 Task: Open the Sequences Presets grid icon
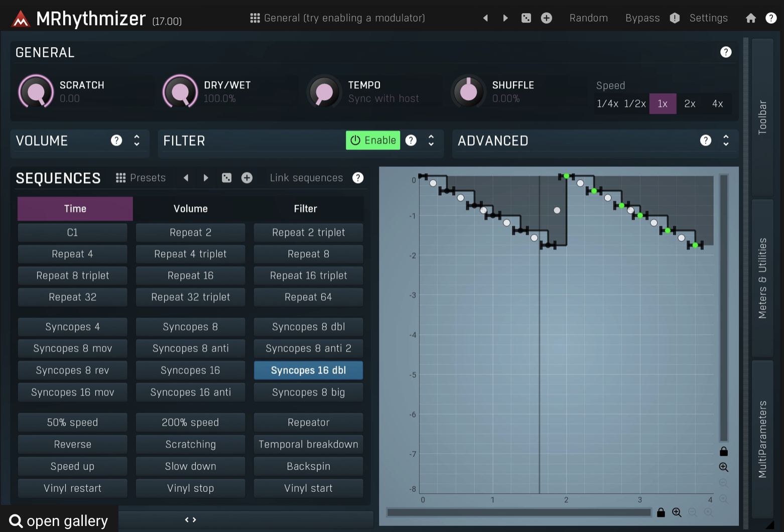120,178
